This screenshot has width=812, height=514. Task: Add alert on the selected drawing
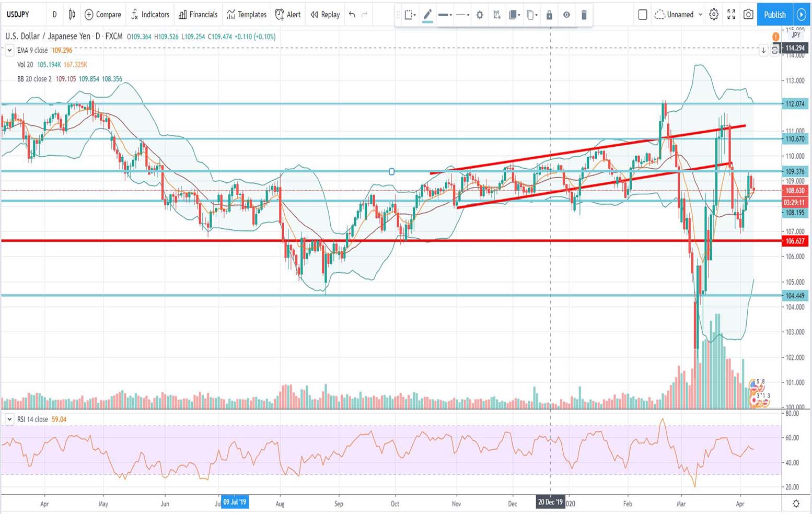point(497,15)
